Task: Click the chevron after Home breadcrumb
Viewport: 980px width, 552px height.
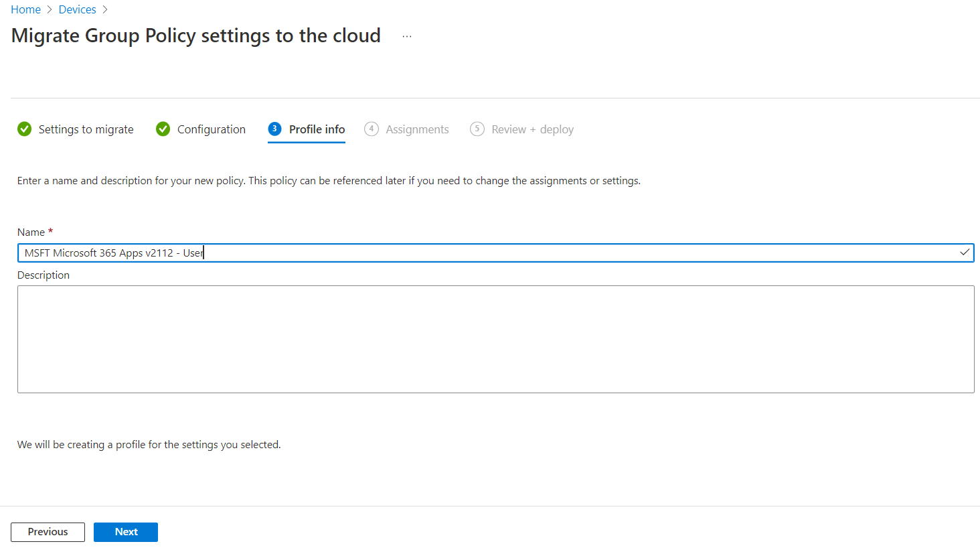Action: click(50, 9)
